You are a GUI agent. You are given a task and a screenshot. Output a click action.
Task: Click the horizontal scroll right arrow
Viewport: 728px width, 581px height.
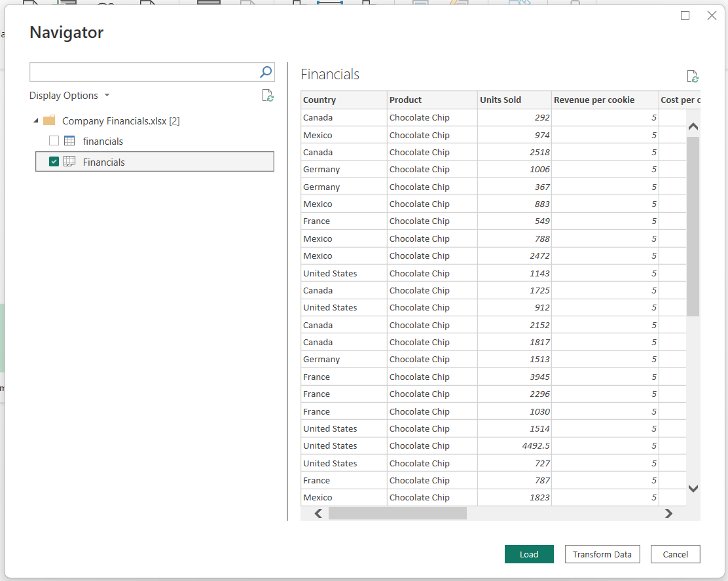668,513
